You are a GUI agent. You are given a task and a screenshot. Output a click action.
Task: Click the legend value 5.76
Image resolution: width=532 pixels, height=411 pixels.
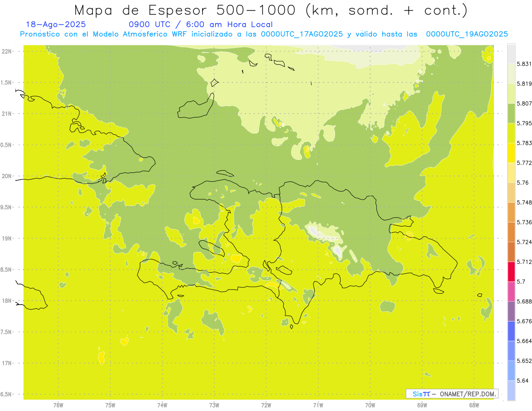[523, 183]
